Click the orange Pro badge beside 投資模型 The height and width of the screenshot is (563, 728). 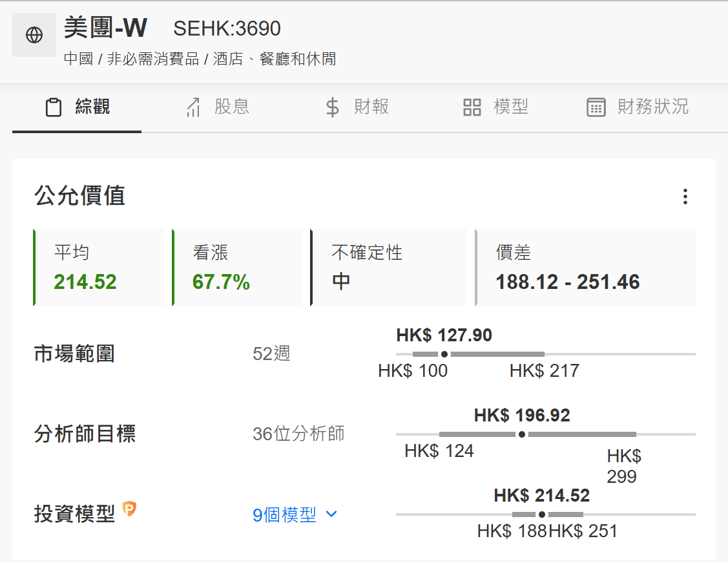(129, 509)
